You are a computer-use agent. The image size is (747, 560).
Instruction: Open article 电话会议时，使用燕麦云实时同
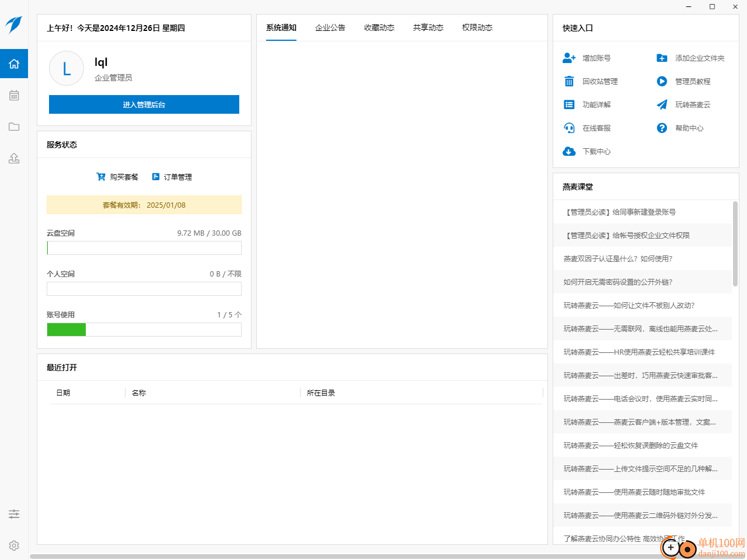[643, 398]
